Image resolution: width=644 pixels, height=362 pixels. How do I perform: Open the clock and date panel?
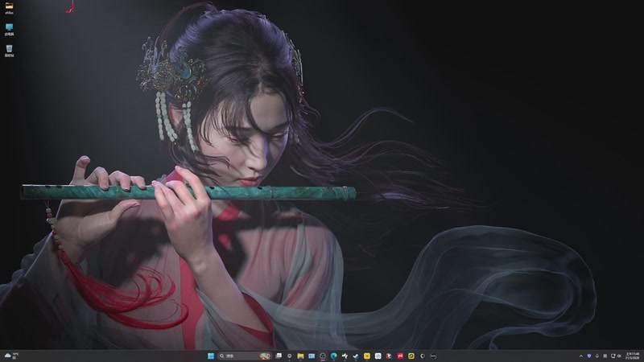[632, 356]
